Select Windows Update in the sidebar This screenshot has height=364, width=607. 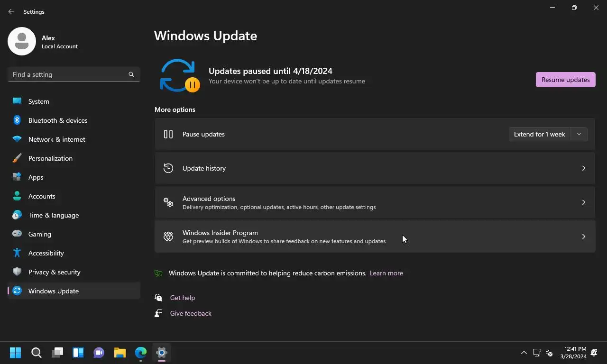74,291
